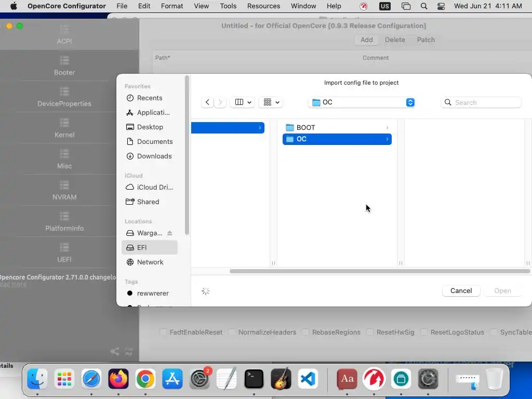Click the share icon in the sidebar footer

coord(115,352)
